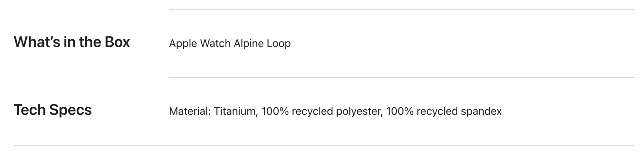This screenshot has width=644, height=156.
Task: Click the word "Watch" in box contents
Action: [215, 44]
